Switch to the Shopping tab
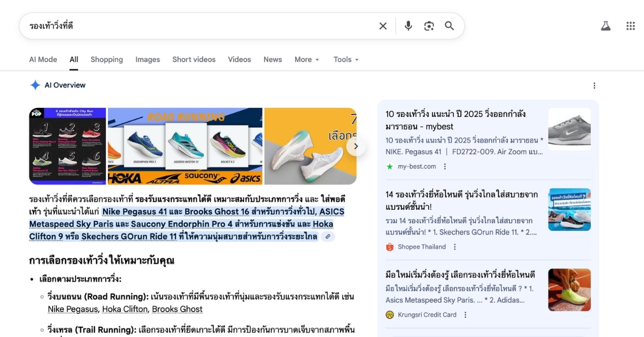 106,60
